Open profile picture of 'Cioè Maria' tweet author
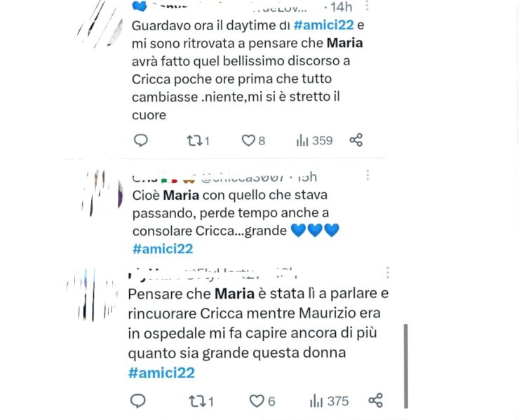 point(99,193)
